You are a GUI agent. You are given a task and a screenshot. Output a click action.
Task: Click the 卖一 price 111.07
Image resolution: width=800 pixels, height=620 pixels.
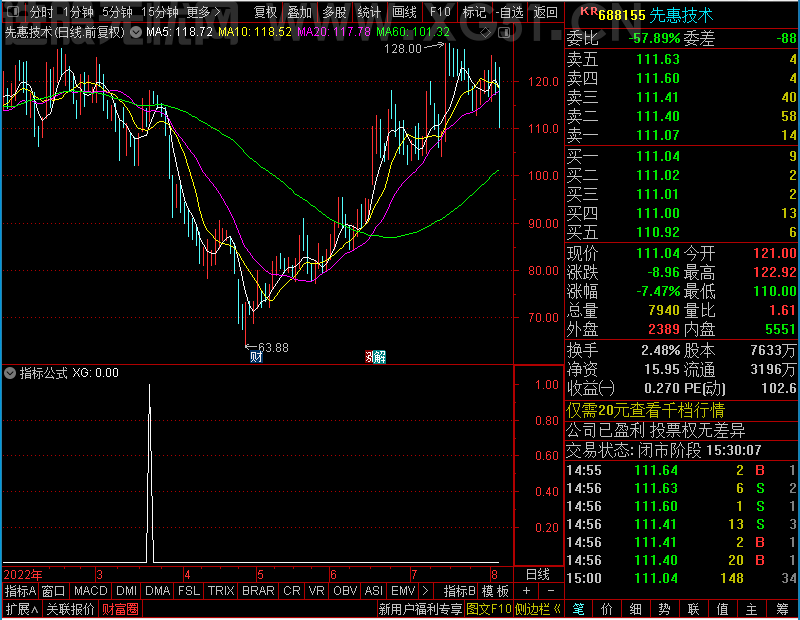tap(658, 135)
